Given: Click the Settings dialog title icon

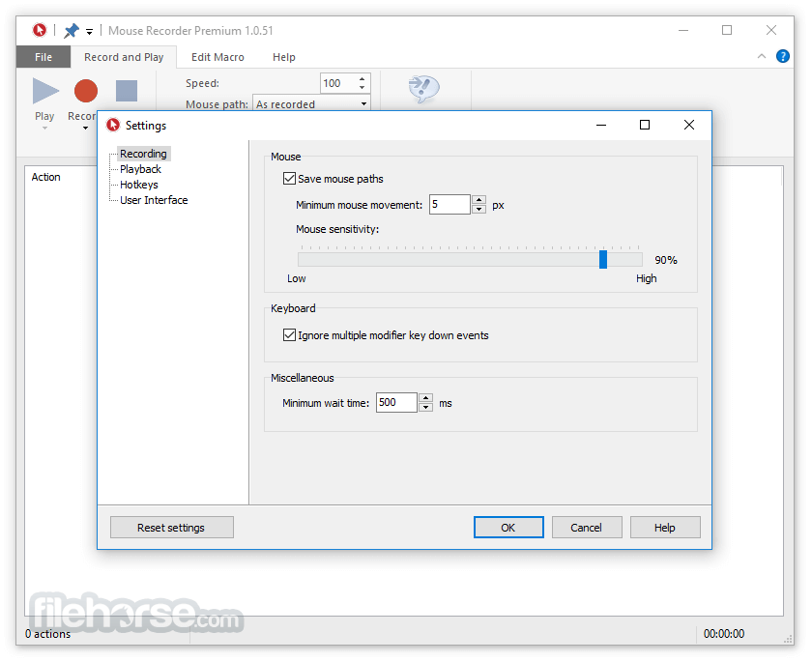Looking at the screenshot, I should [x=112, y=125].
